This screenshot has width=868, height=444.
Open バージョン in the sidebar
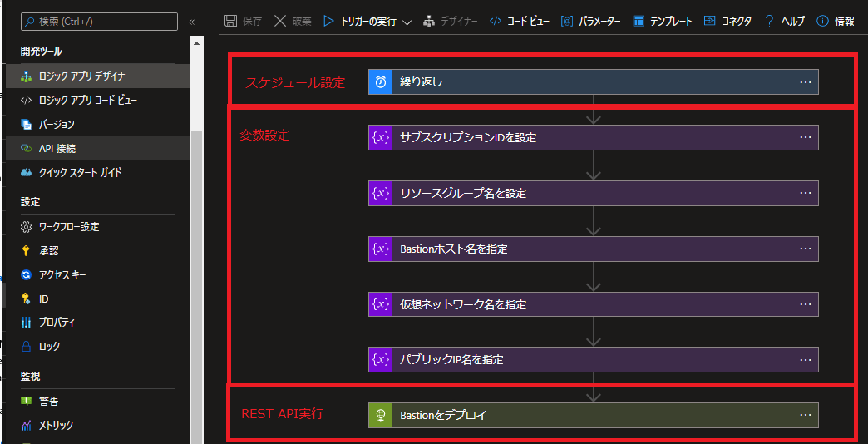pos(97,125)
